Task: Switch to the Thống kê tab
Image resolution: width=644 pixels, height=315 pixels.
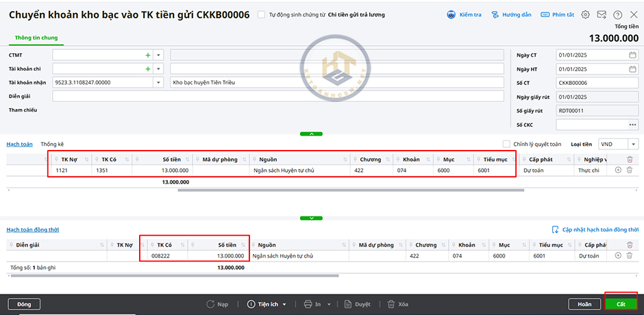Action: [52, 144]
